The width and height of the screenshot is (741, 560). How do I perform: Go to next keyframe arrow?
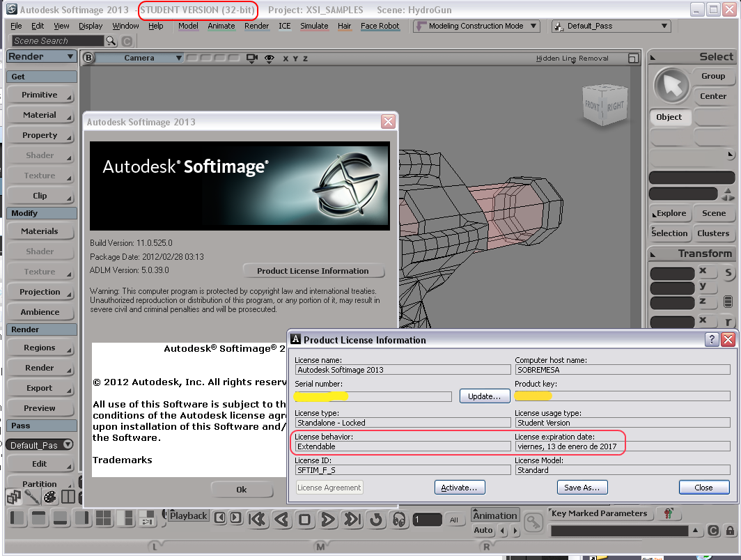pos(515,531)
